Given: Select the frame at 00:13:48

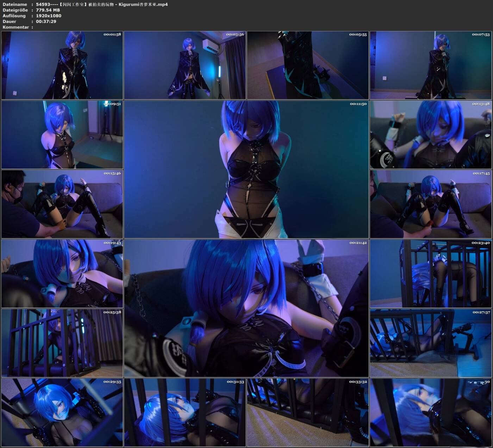Looking at the screenshot, I should (431, 135).
